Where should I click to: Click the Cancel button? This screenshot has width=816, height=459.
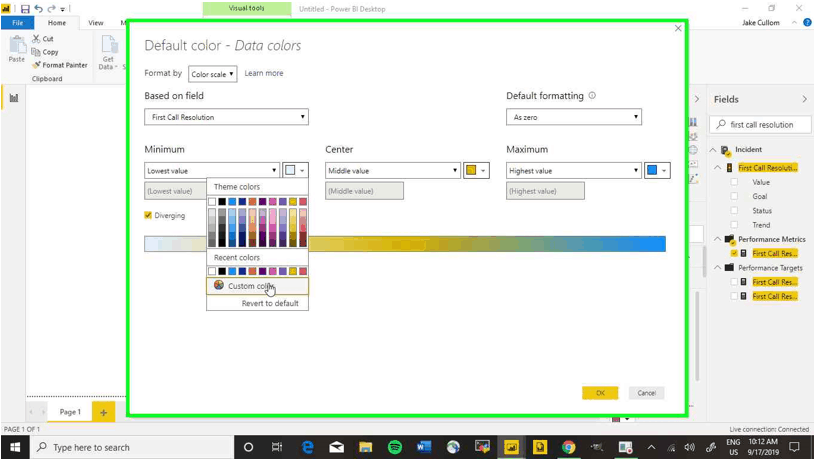[646, 393]
